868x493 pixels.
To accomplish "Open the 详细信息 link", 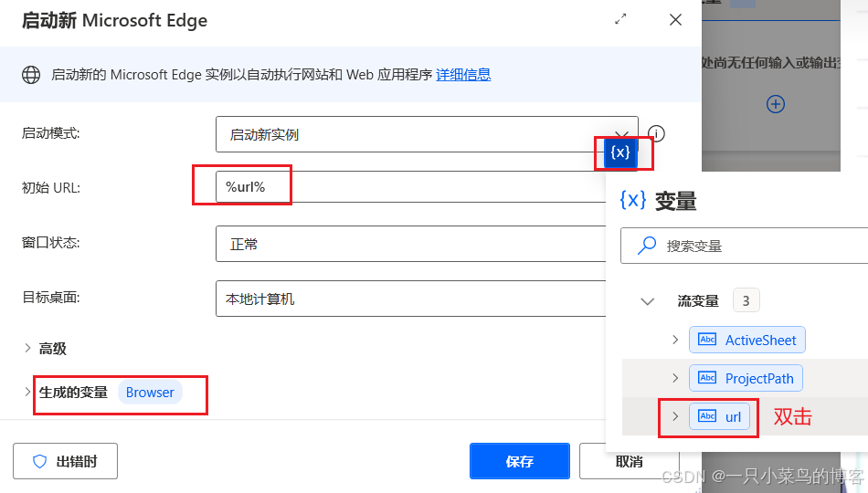I will pos(463,75).
